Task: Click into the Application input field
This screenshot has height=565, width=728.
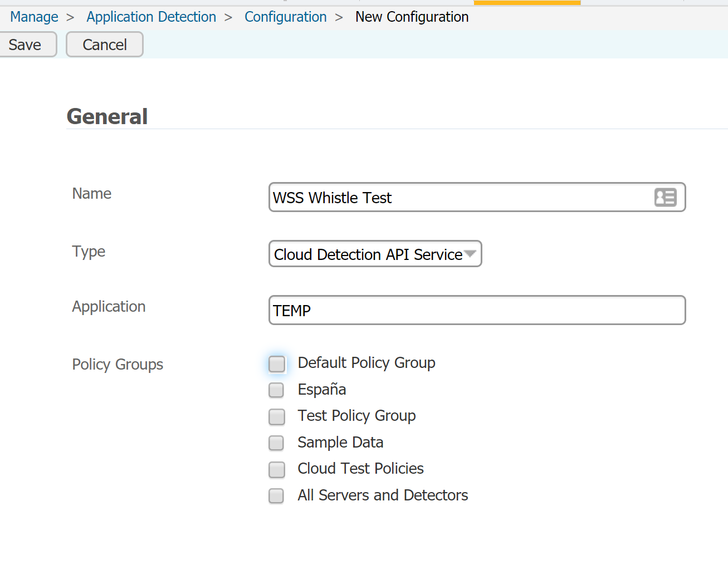Action: [476, 311]
